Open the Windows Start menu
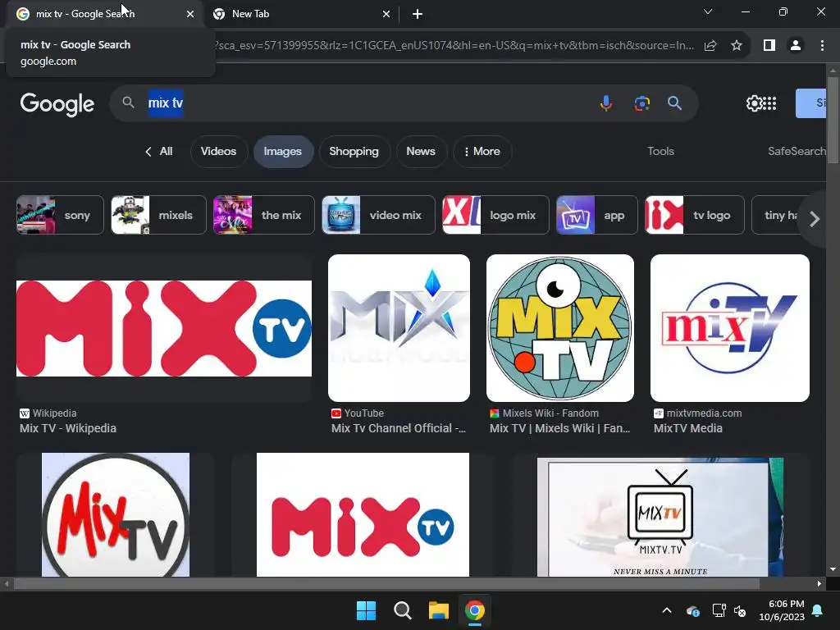Viewport: 840px width, 630px height. coord(367,610)
